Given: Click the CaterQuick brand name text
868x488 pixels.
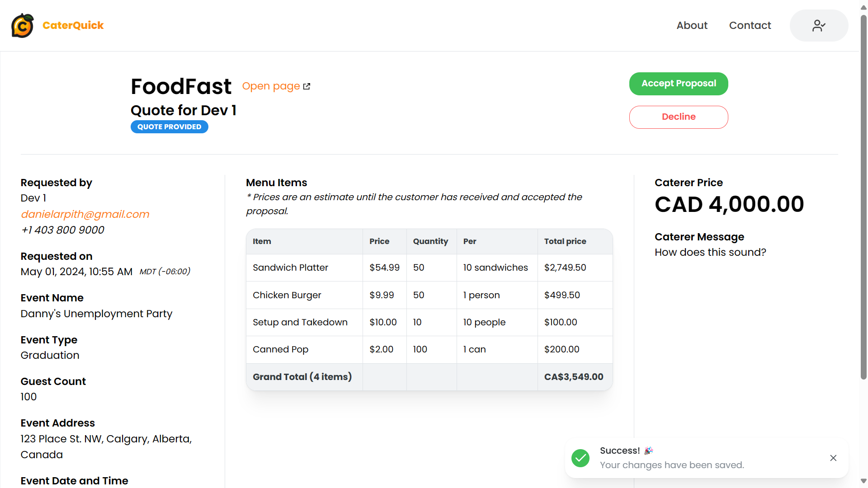Looking at the screenshot, I should (x=73, y=25).
